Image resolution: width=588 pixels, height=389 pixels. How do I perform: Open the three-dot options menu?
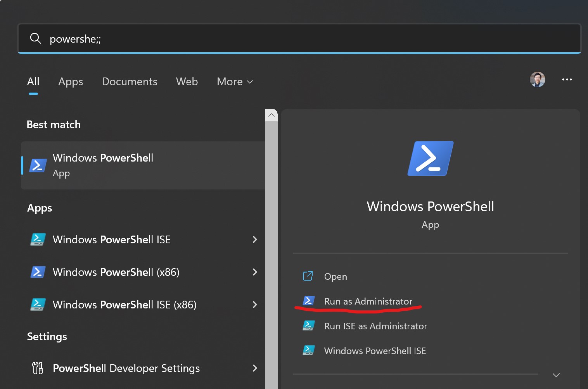pos(567,79)
